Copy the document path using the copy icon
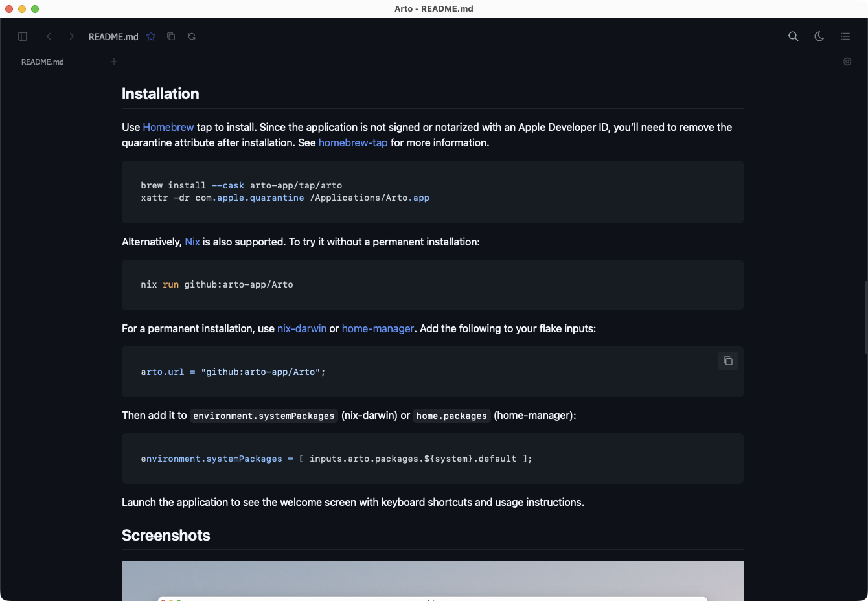The image size is (868, 601). (171, 36)
